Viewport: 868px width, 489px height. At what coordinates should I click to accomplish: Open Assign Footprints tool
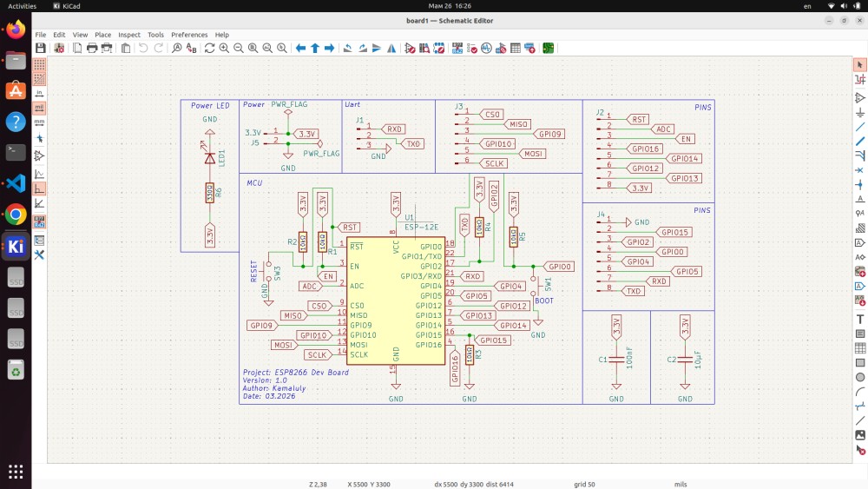pyautogui.click(x=501, y=48)
